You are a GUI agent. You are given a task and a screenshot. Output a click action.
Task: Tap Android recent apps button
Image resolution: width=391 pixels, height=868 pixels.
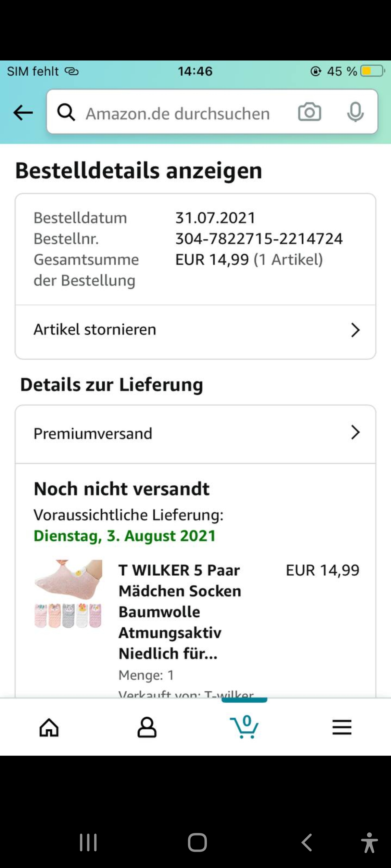pos(89,843)
